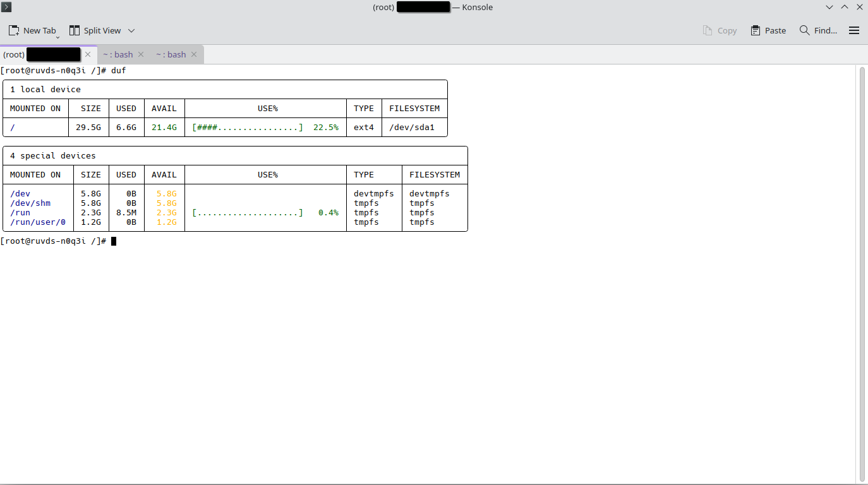Image resolution: width=868 pixels, height=485 pixels.
Task: Close the Konsole window
Action: (x=859, y=8)
